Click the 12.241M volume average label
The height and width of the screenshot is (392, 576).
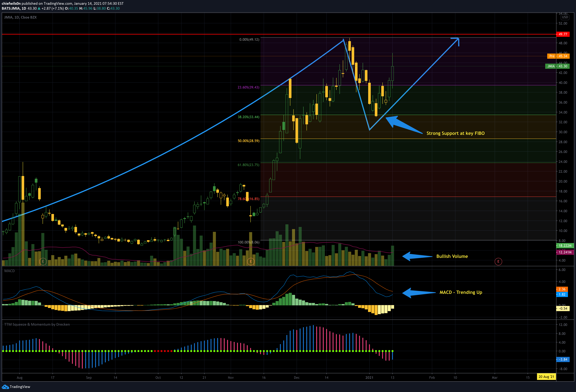point(565,252)
